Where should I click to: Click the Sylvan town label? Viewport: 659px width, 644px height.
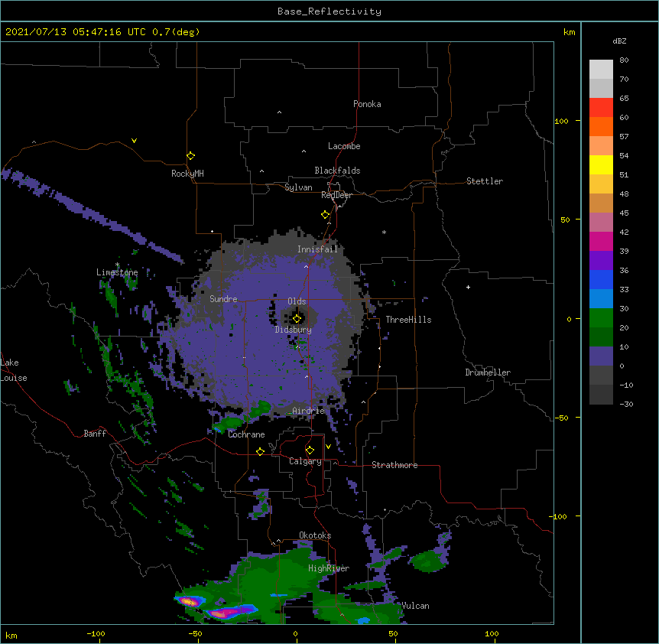298,187
